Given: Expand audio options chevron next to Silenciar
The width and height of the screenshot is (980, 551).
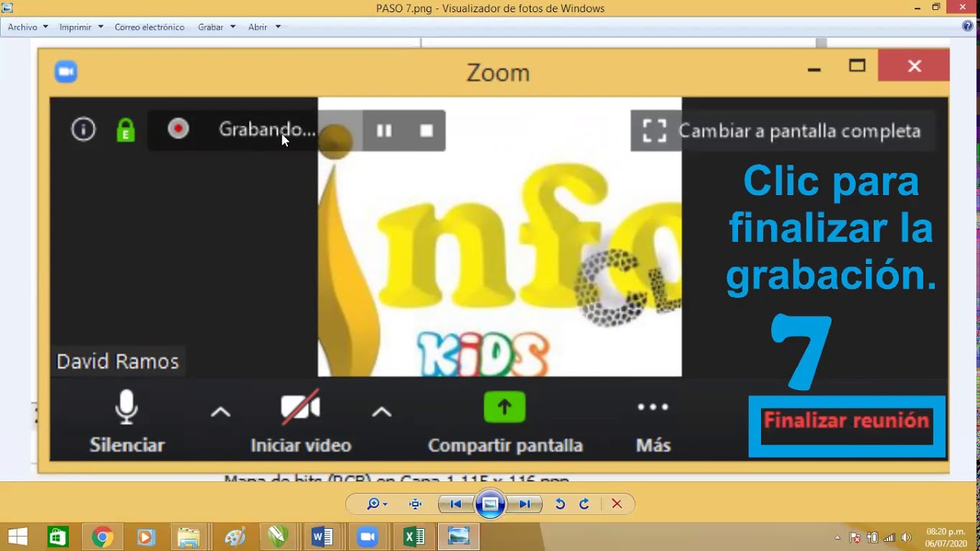Looking at the screenshot, I should click(220, 412).
